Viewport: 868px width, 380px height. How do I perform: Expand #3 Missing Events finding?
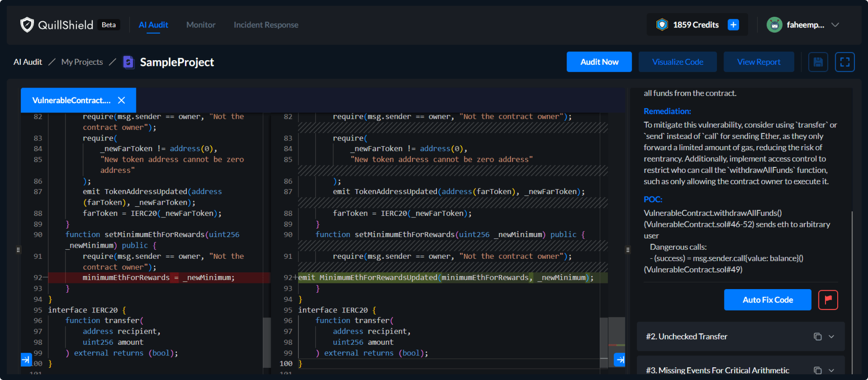831,370
